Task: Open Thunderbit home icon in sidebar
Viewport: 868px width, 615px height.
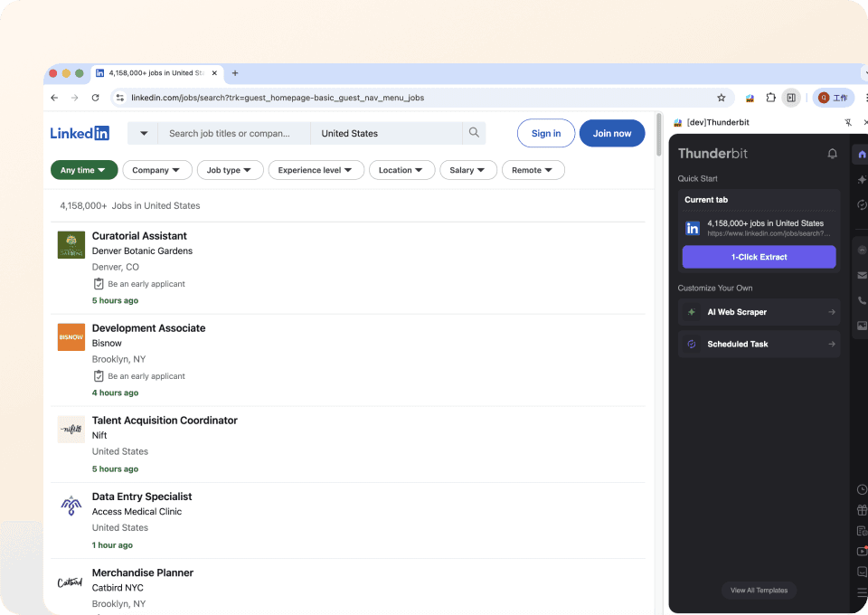Action: point(862,155)
